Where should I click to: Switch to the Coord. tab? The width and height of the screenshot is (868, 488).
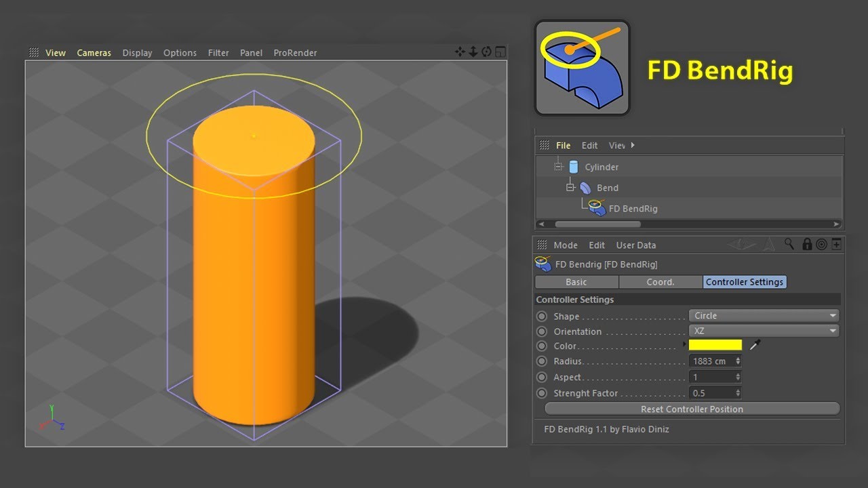point(660,282)
